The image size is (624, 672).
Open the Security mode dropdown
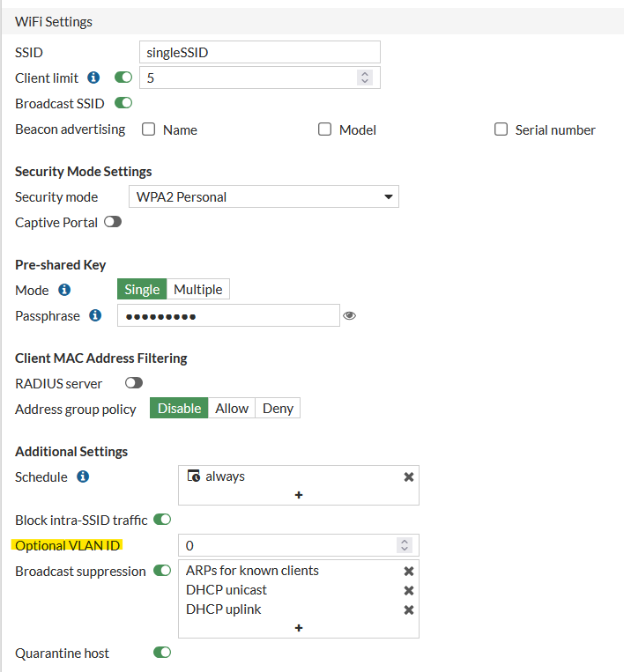tap(264, 197)
